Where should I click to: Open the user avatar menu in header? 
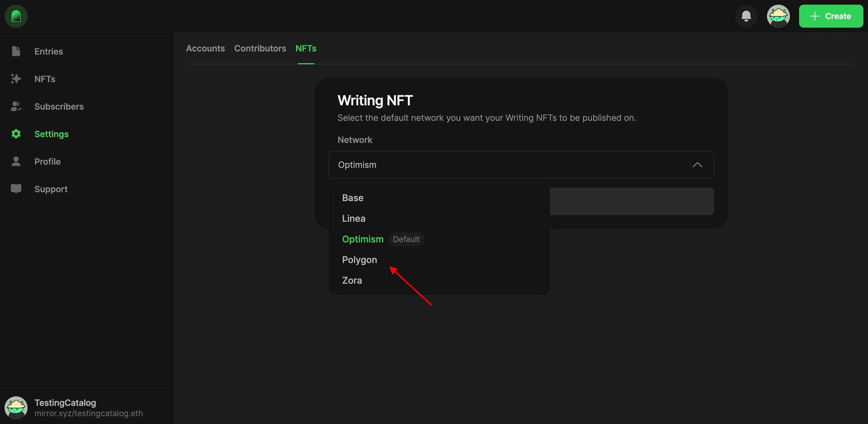click(x=778, y=16)
